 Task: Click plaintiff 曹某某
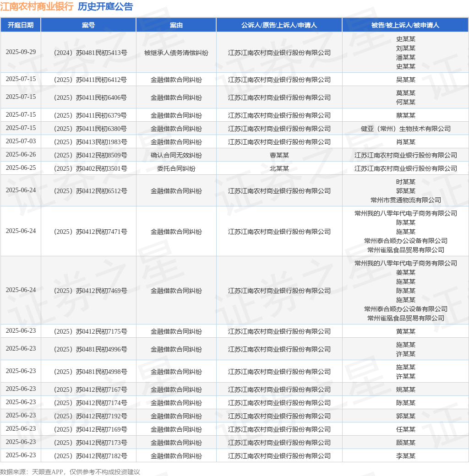(279, 156)
